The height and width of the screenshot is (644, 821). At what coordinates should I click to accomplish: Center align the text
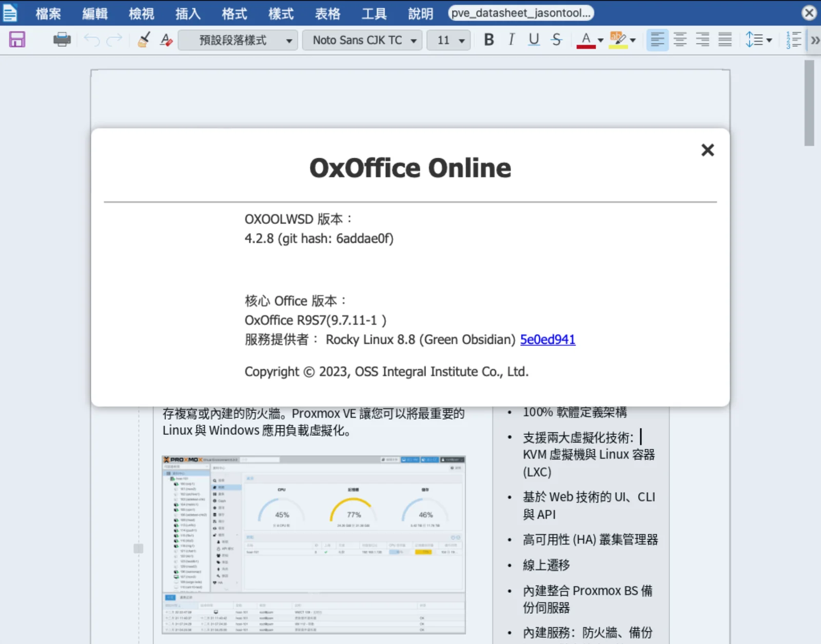pyautogui.click(x=680, y=39)
